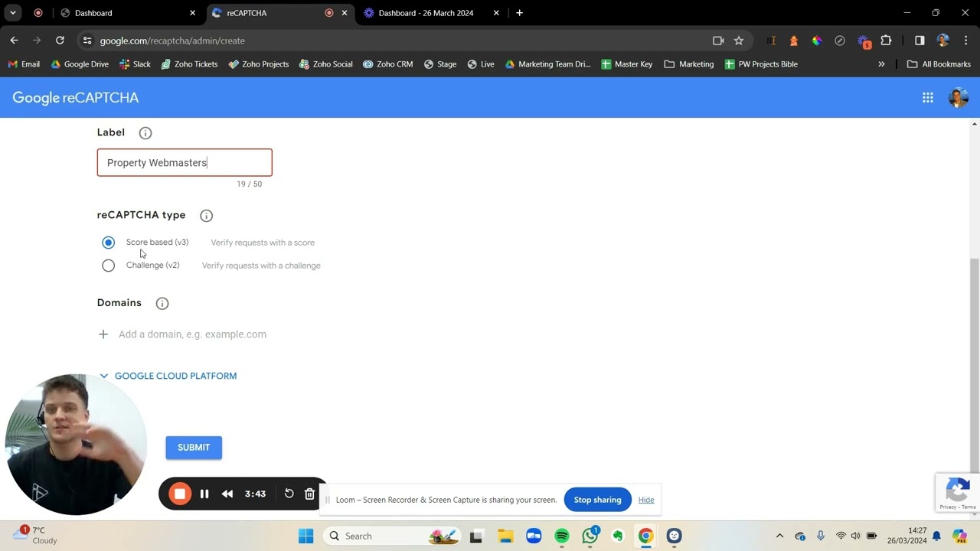Open the All Bookmarks folder

coord(939,64)
